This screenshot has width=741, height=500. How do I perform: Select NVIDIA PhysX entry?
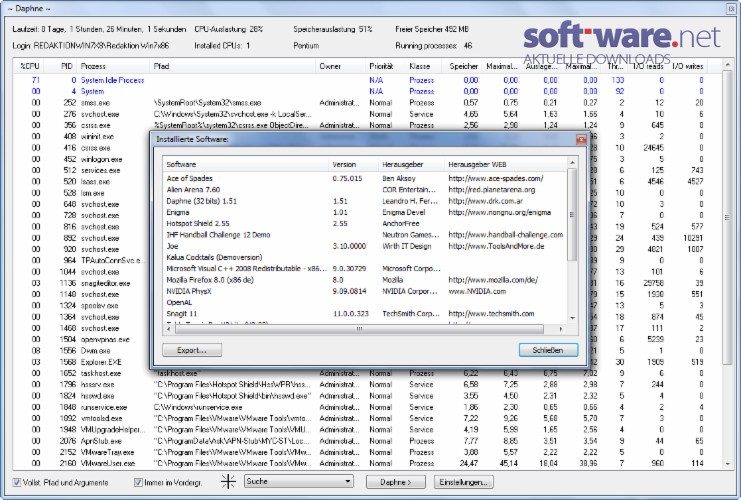tap(364, 291)
